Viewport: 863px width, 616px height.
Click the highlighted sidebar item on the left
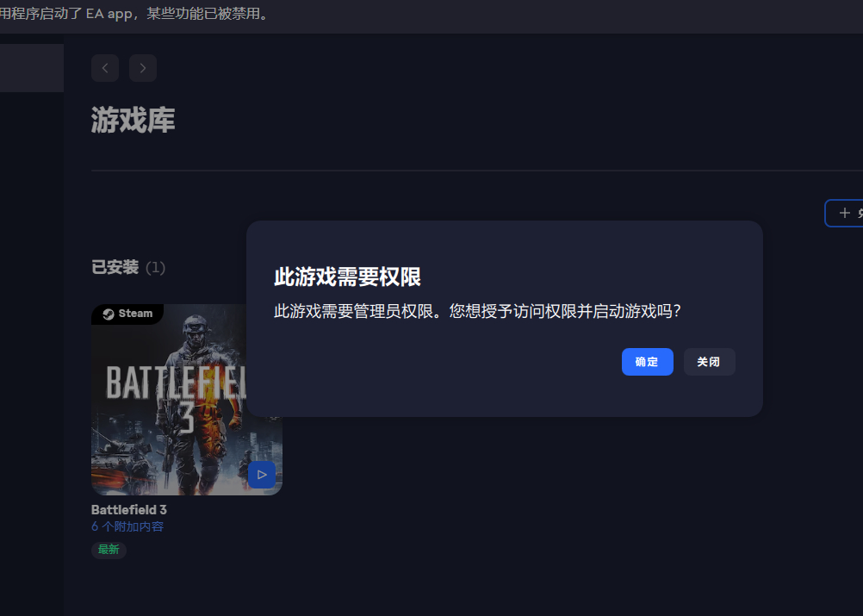[32, 68]
